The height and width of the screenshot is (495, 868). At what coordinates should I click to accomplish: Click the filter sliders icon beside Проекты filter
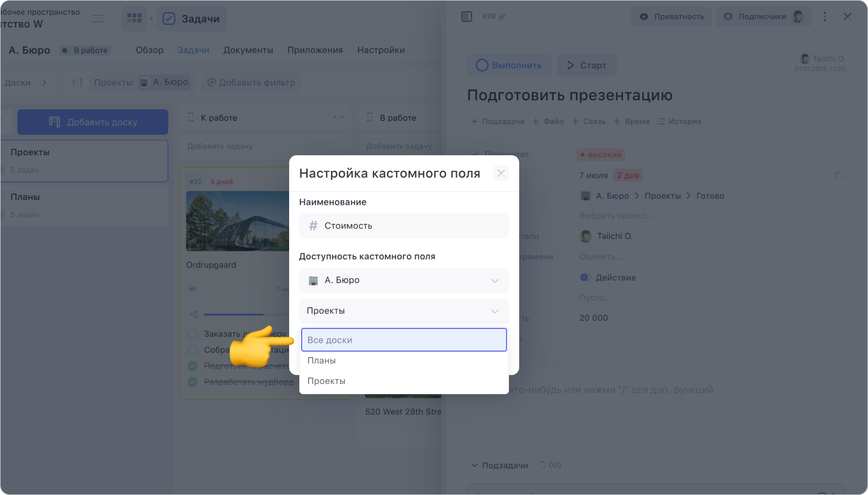pos(78,82)
